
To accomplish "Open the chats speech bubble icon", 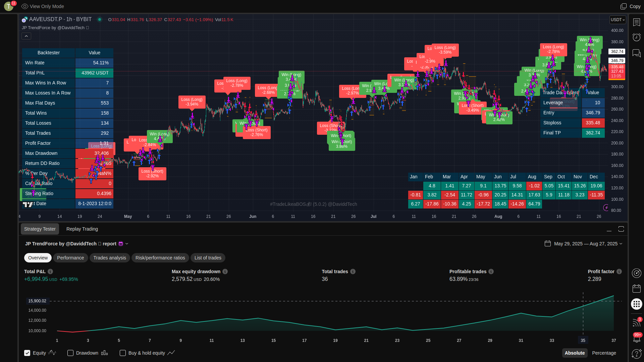I will pyautogui.click(x=636, y=53).
